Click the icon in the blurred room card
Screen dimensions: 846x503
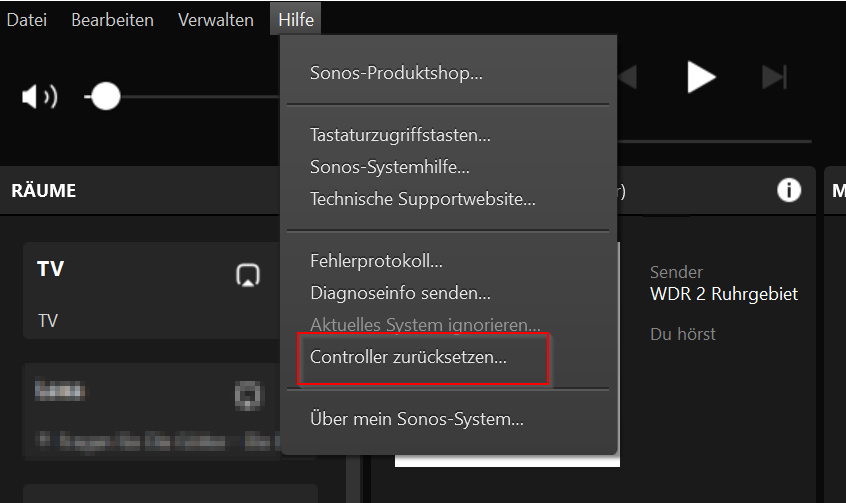coord(248,395)
